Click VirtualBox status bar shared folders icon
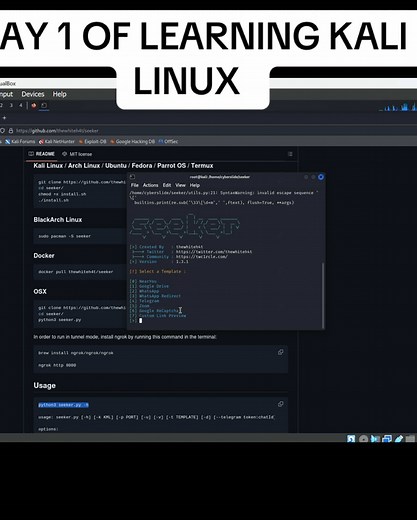The width and height of the screenshot is (417, 520). click(x=410, y=439)
